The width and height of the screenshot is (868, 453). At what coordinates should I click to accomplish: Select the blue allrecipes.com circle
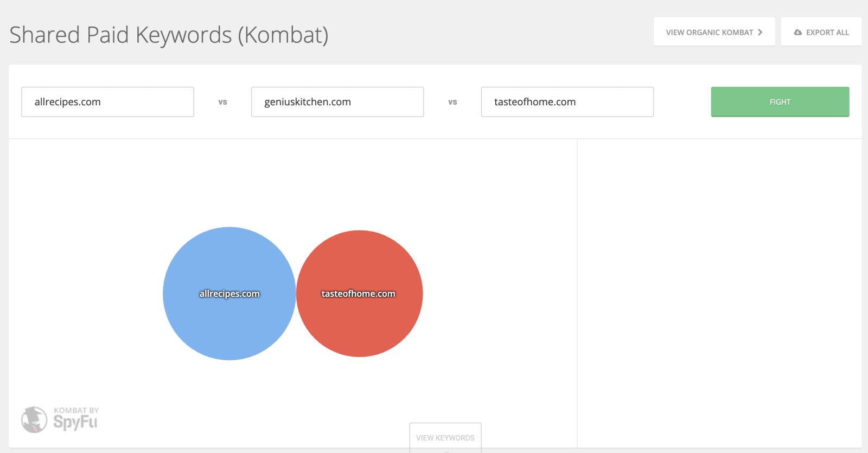(x=229, y=294)
